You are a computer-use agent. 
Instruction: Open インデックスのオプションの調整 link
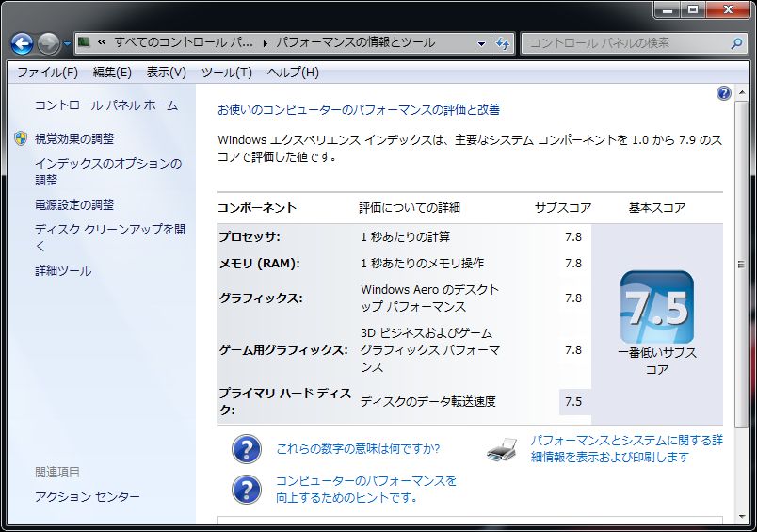point(108,172)
